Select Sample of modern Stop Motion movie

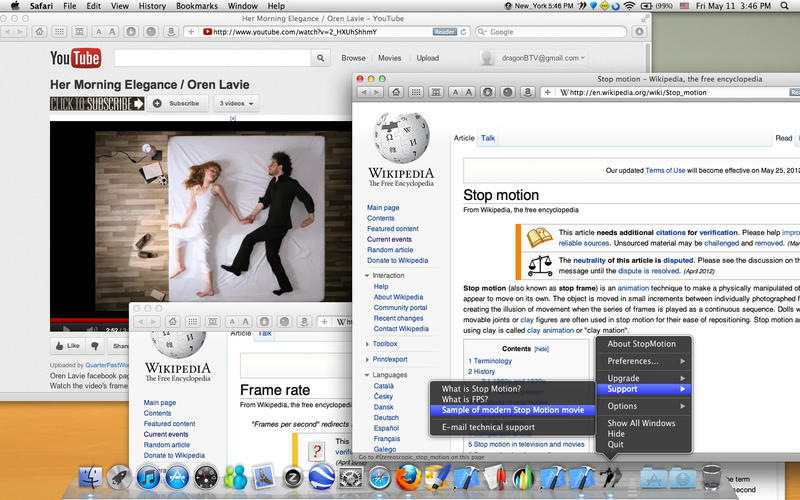[513, 410]
